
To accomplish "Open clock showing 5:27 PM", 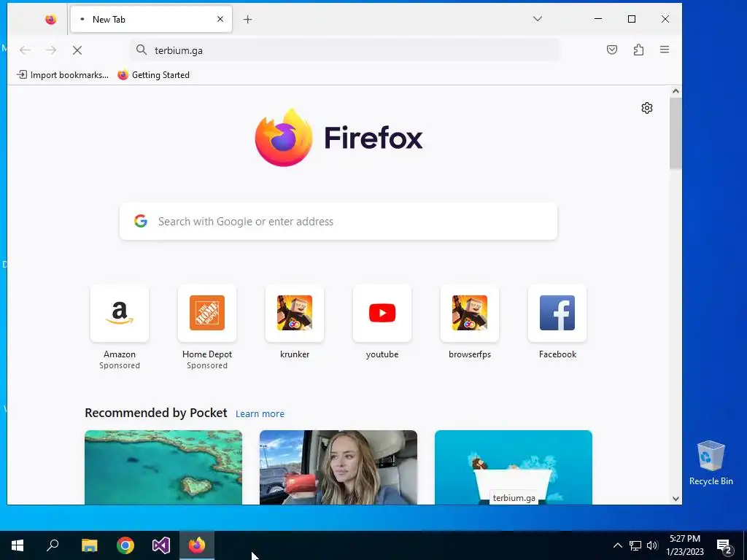I will click(x=685, y=545).
